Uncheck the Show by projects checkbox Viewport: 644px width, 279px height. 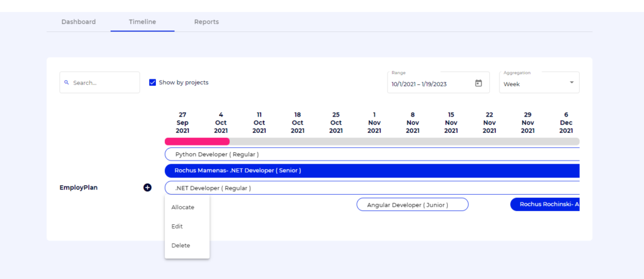tap(152, 83)
